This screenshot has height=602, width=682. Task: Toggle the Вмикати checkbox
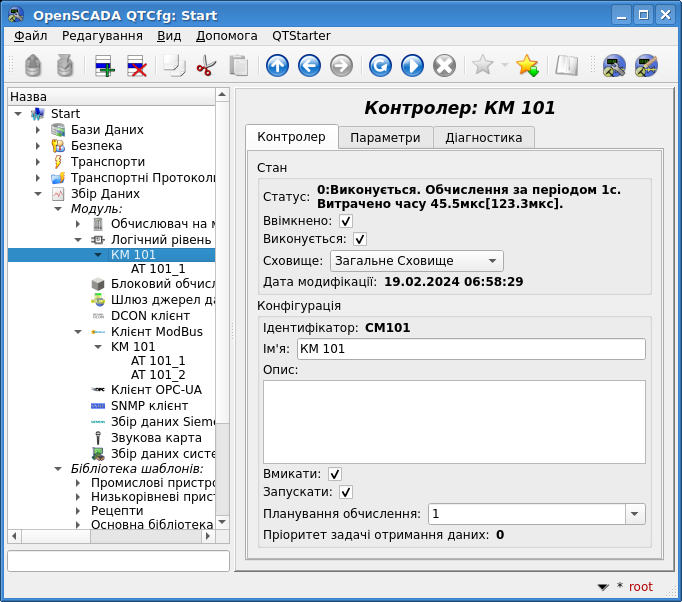click(x=334, y=474)
